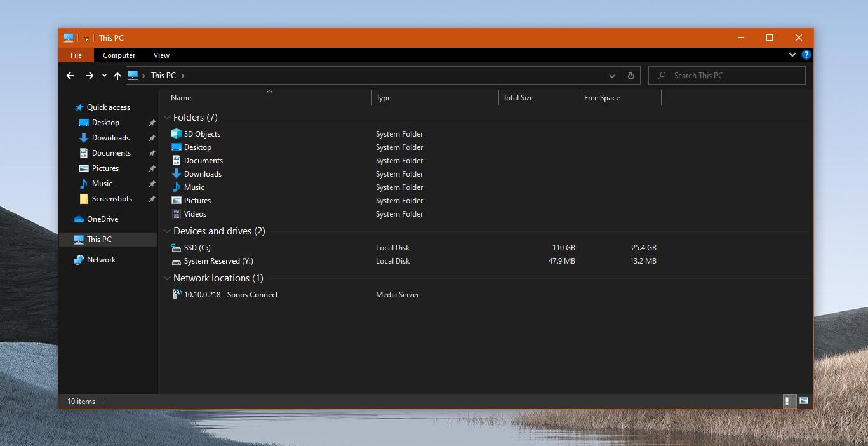Click the Desktop folder icon in Folders group
868x446 pixels.
click(x=177, y=147)
